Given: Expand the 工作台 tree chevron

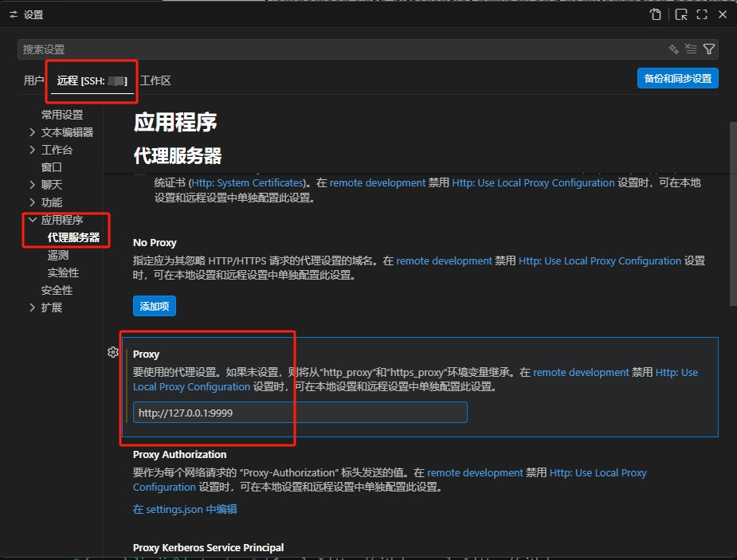Looking at the screenshot, I should [32, 150].
